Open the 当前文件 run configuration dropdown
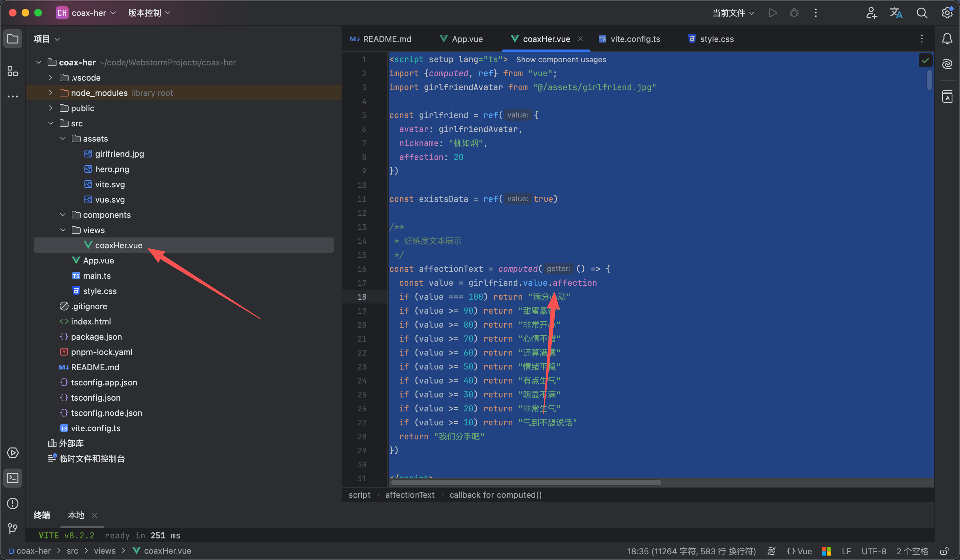Screen dimensions: 960x560 733,13
